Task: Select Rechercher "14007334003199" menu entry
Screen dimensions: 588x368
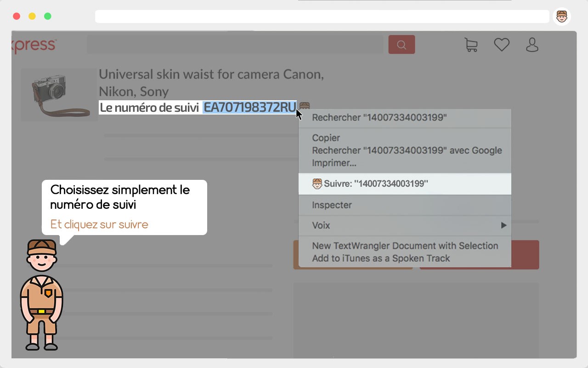Action: tap(379, 117)
